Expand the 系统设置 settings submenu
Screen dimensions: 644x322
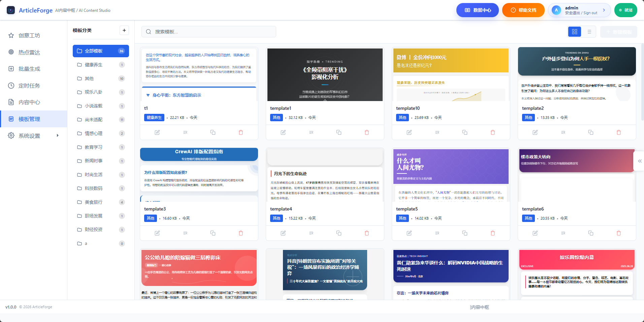click(32, 135)
